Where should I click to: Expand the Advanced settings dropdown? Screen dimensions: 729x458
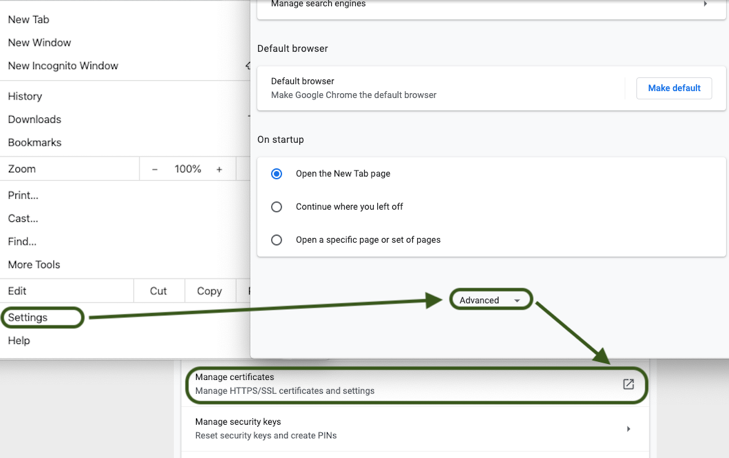click(x=489, y=300)
